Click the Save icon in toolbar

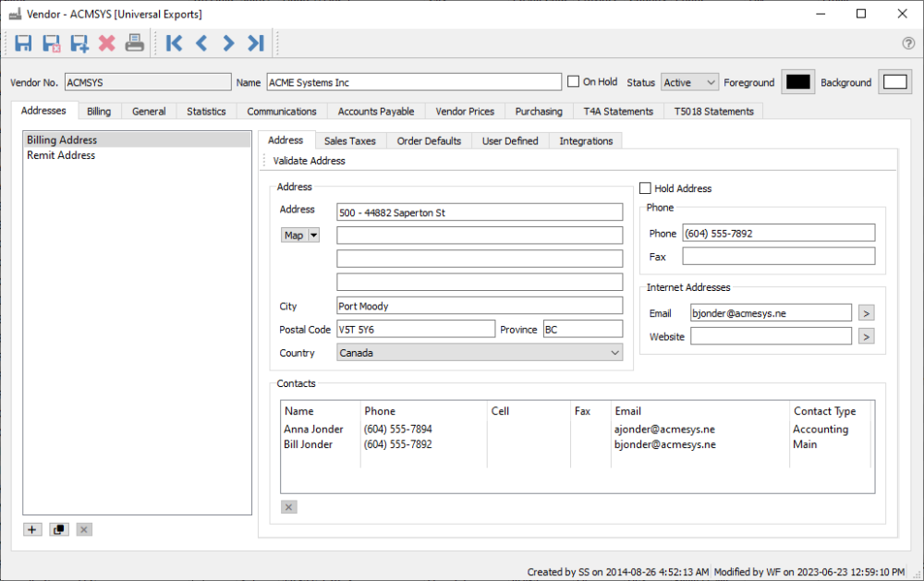click(24, 42)
